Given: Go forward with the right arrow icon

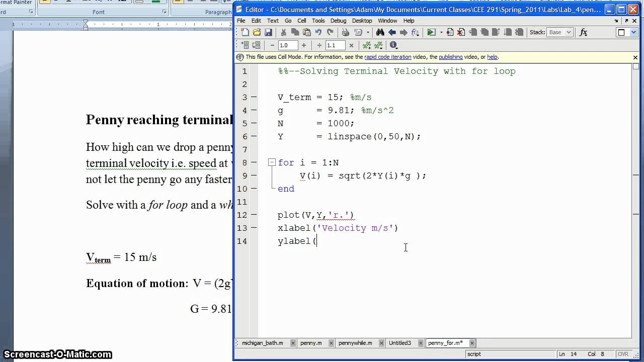Looking at the screenshot, I should (404, 32).
